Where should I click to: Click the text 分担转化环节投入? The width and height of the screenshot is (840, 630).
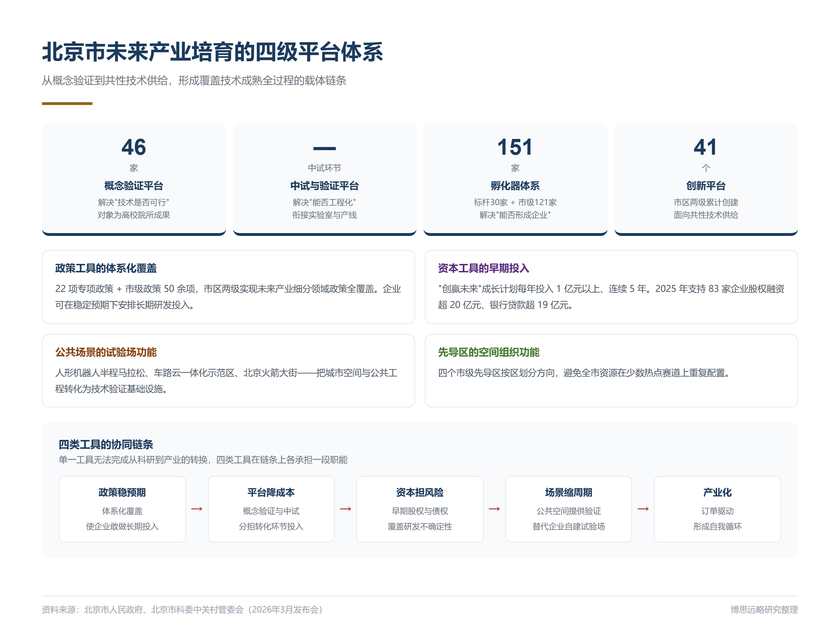[271, 527]
